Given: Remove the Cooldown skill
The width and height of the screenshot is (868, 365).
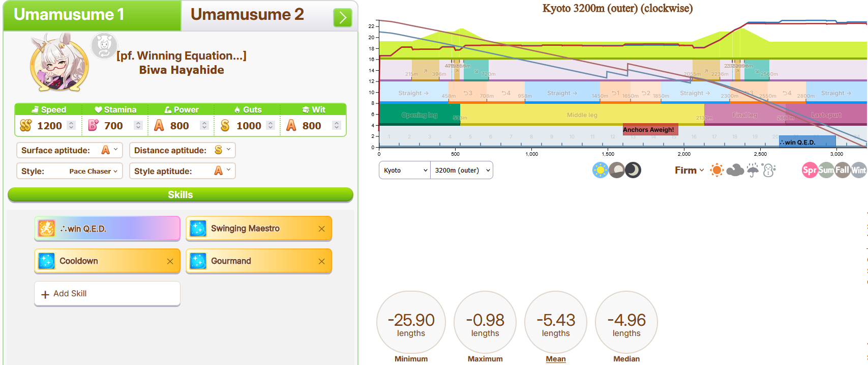Looking at the screenshot, I should (x=170, y=262).
